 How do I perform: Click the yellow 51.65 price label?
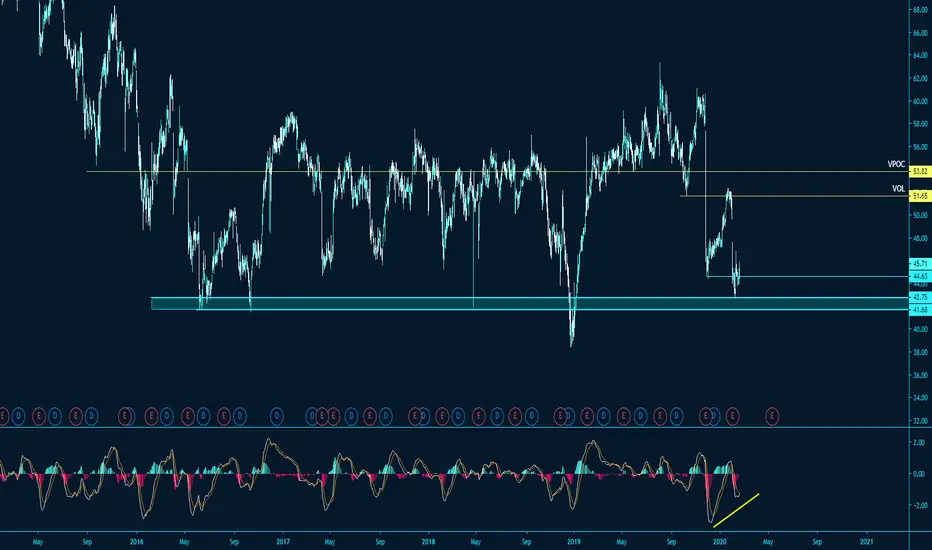[x=920, y=196]
